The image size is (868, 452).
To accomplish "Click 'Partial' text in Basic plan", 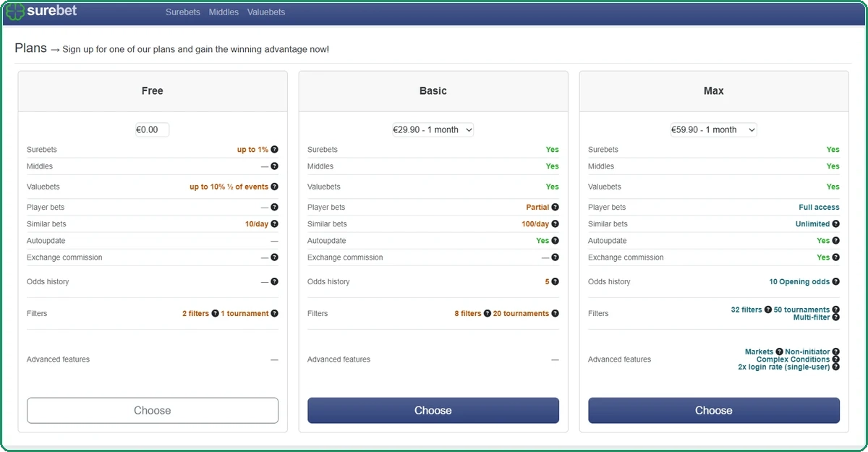I will click(538, 208).
